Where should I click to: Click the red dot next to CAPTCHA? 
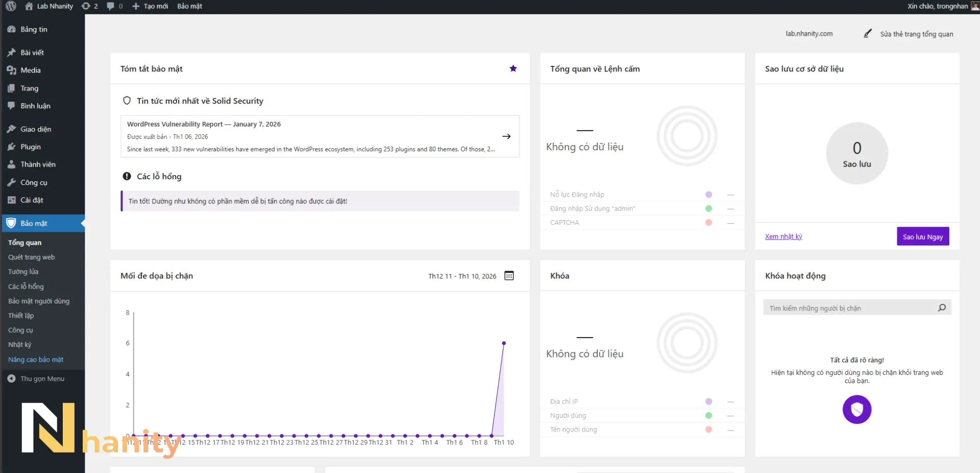[x=708, y=223]
